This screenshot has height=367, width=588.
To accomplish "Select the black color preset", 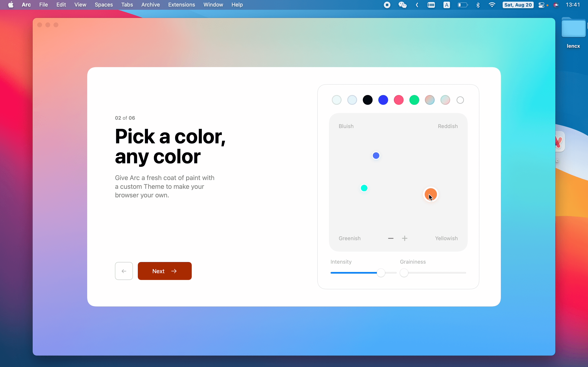I will coord(367,100).
